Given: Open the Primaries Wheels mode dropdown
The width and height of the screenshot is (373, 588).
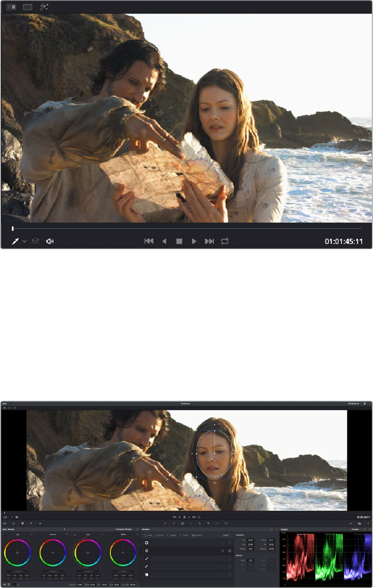Looking at the screenshot, I should 124,529.
